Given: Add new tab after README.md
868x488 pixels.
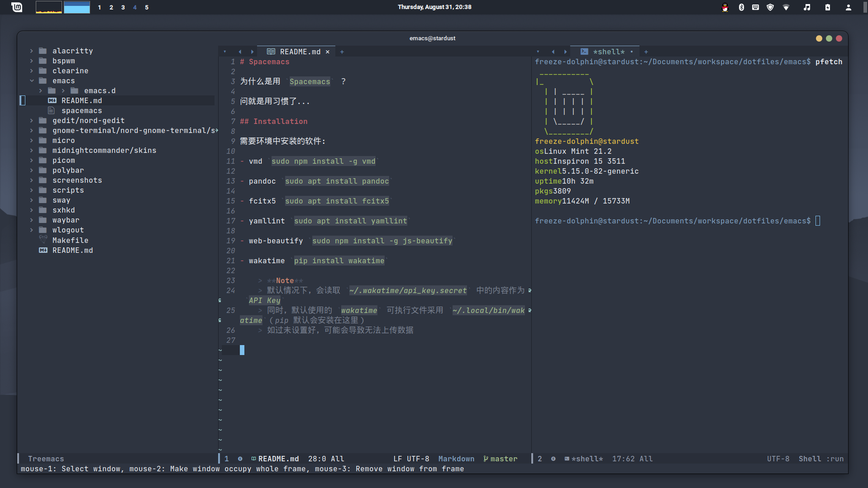Looking at the screenshot, I should point(342,52).
